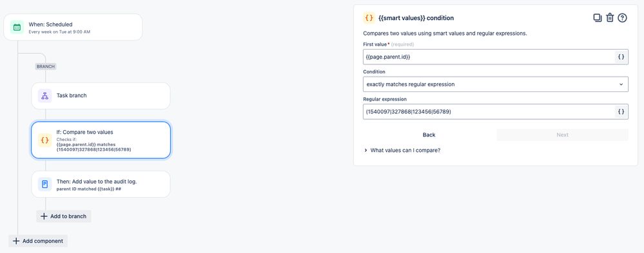Delete component with the trash icon
644x253 pixels.
pyautogui.click(x=610, y=18)
